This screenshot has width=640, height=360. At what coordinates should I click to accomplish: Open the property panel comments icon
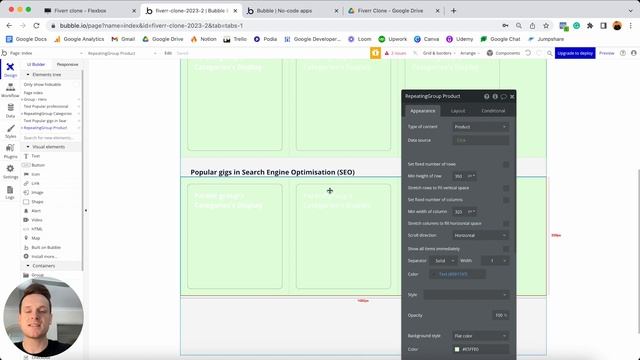[x=504, y=96]
